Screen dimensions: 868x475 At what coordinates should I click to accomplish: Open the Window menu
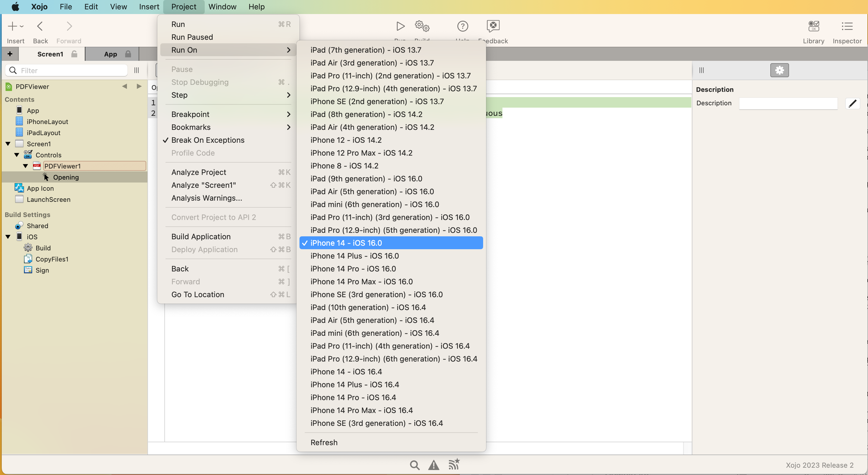point(222,7)
